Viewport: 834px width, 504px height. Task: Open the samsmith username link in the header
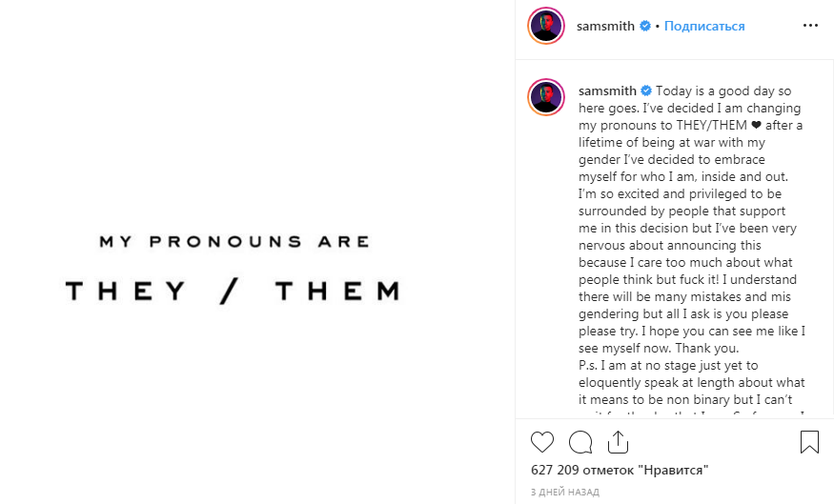point(605,26)
